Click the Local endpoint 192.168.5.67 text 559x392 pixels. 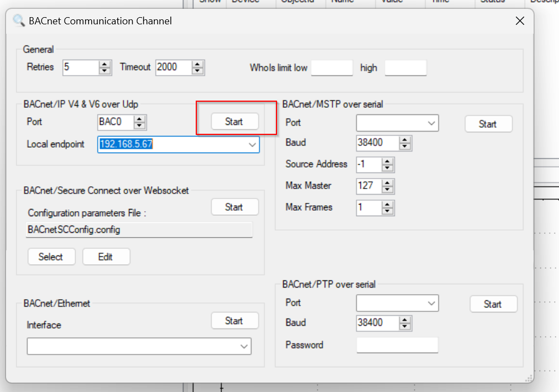click(x=126, y=144)
